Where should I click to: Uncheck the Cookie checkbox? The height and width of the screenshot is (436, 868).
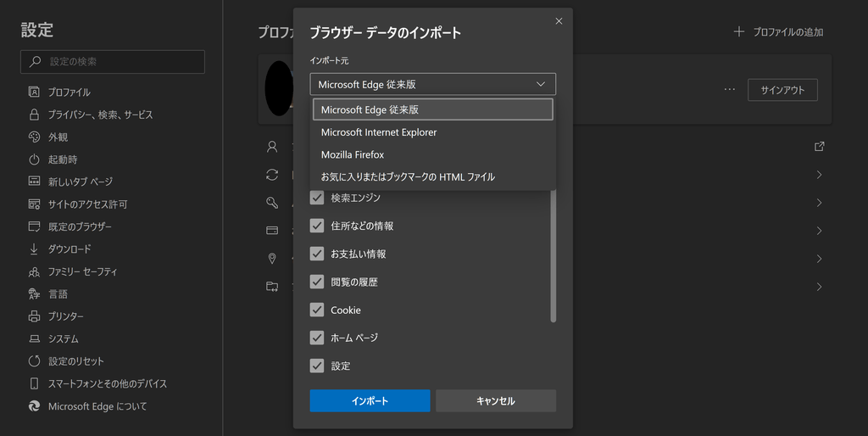317,310
